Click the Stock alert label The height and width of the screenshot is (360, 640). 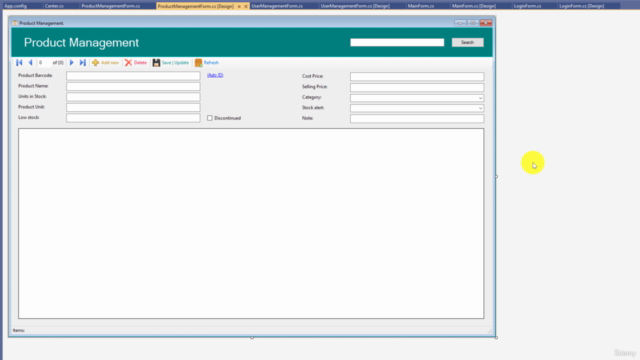[313, 108]
